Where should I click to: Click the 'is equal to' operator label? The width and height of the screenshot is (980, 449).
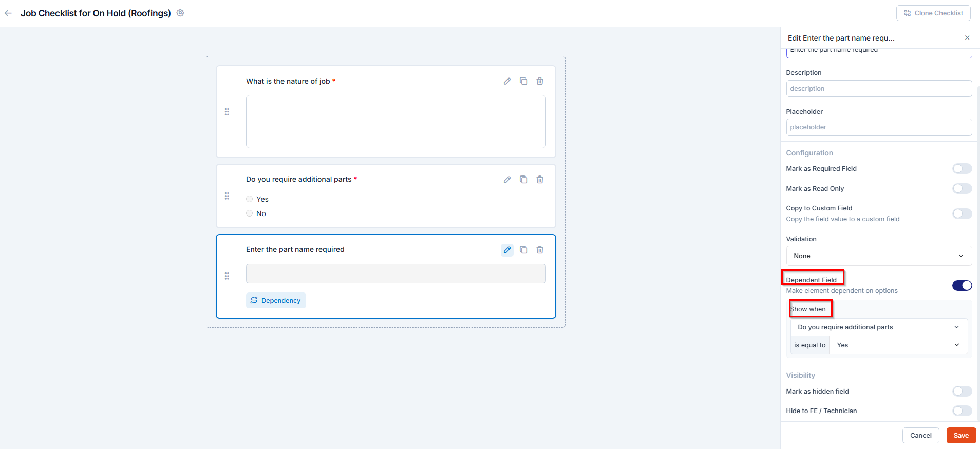click(810, 345)
